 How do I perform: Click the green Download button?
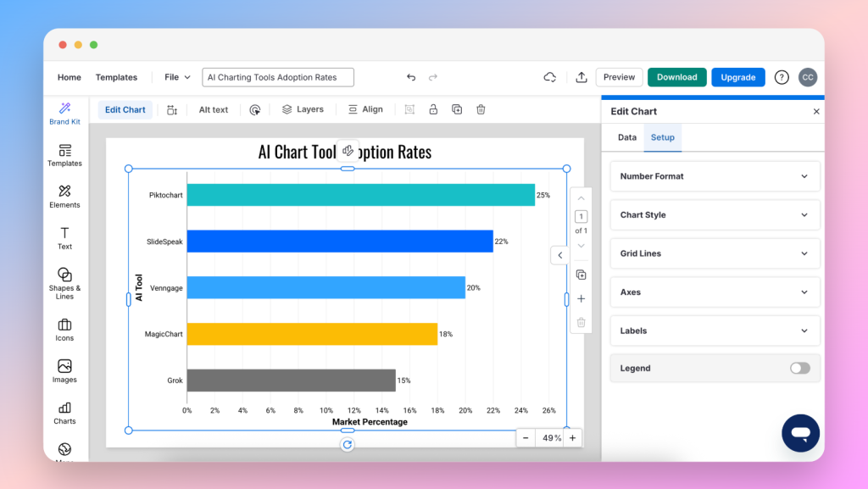pos(677,77)
